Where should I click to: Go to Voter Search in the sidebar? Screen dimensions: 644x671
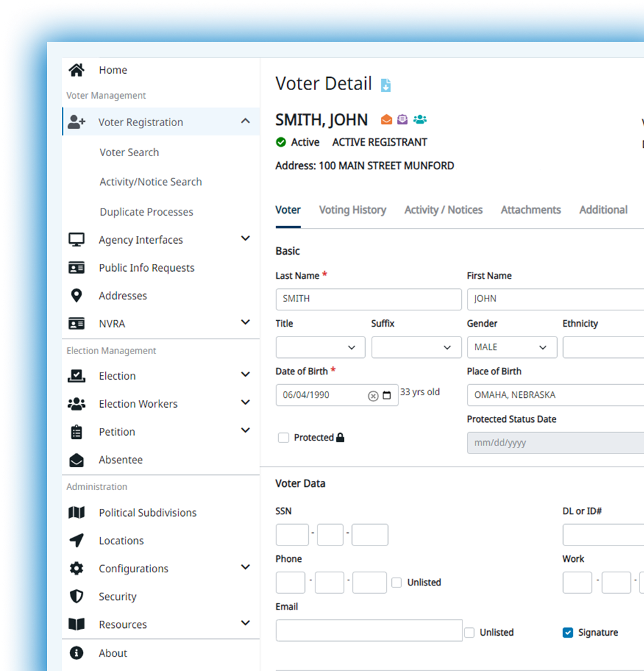[x=129, y=152]
